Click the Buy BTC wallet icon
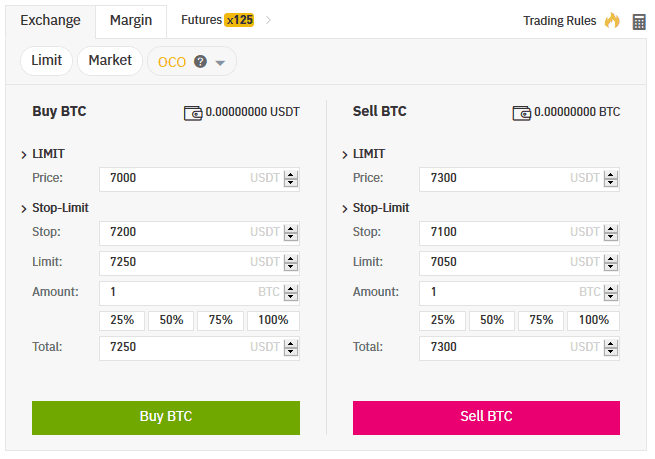Screen dimensions: 655x459 coord(193,112)
